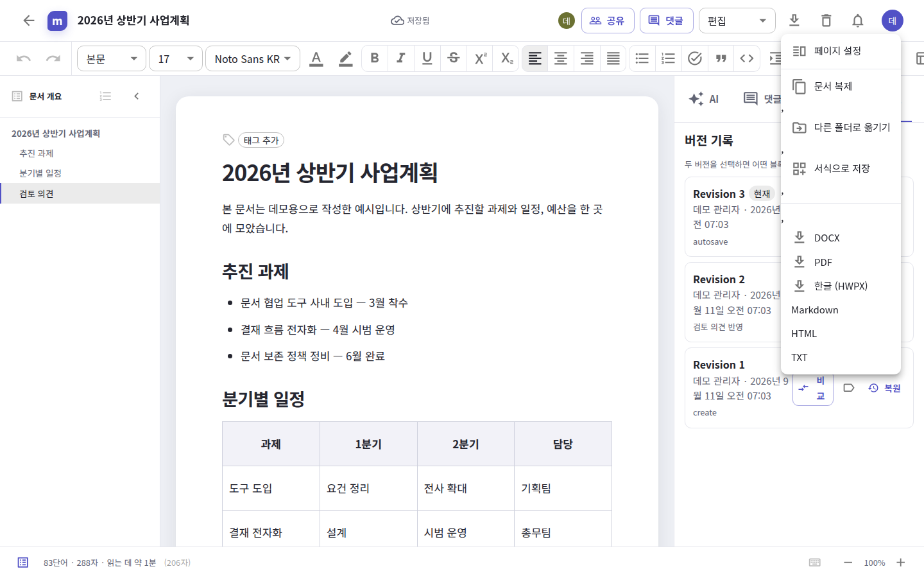Select 서식으로 저장 menu item
The height and width of the screenshot is (578, 924).
[x=841, y=168]
